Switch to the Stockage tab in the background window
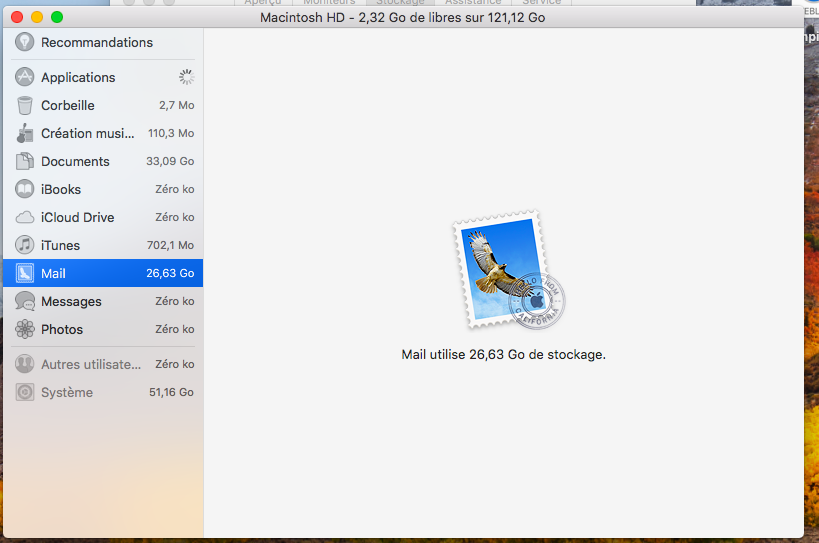The width and height of the screenshot is (819, 543). click(x=400, y=3)
